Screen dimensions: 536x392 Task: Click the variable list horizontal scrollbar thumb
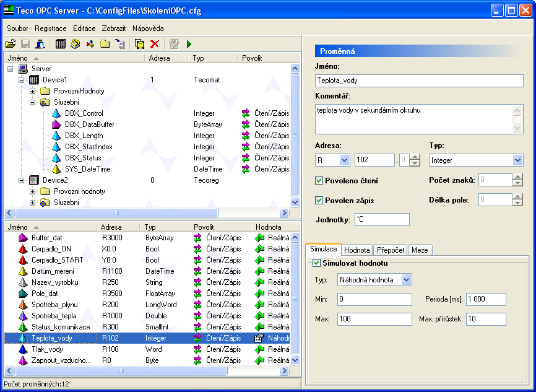click(121, 370)
